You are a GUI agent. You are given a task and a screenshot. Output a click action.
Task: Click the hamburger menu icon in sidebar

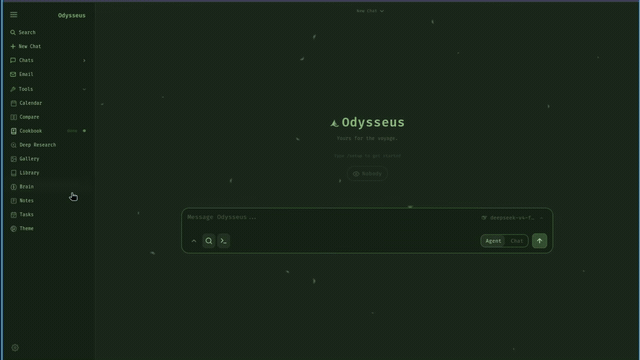[x=13, y=15]
